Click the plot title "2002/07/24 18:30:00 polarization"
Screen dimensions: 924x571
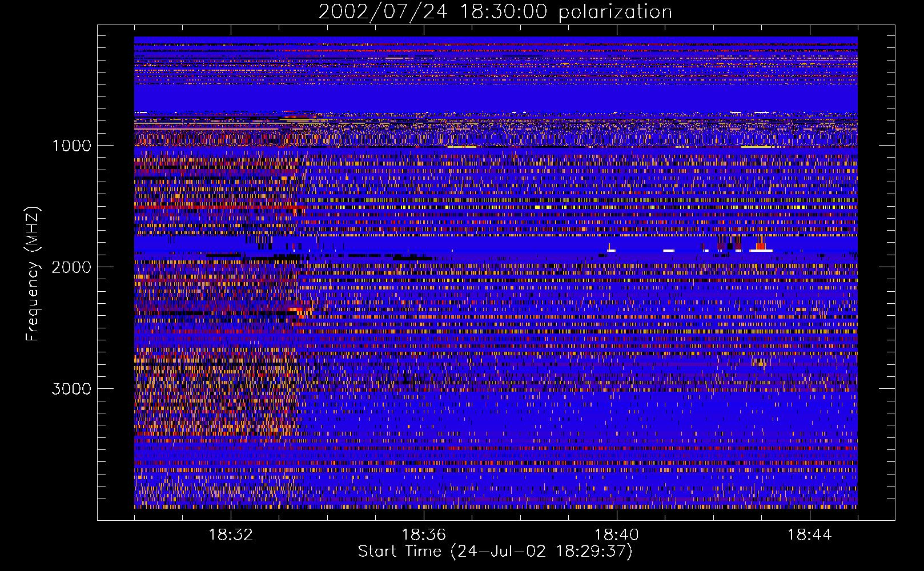(495, 12)
